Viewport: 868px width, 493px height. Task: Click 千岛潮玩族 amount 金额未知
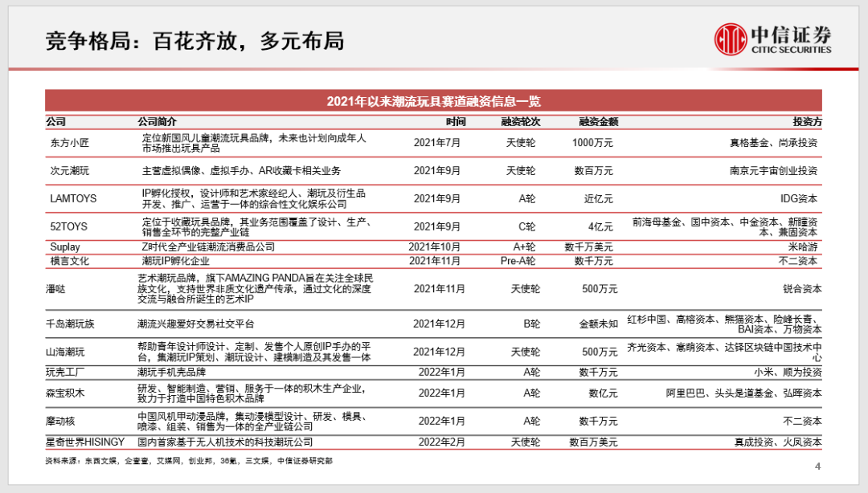599,324
